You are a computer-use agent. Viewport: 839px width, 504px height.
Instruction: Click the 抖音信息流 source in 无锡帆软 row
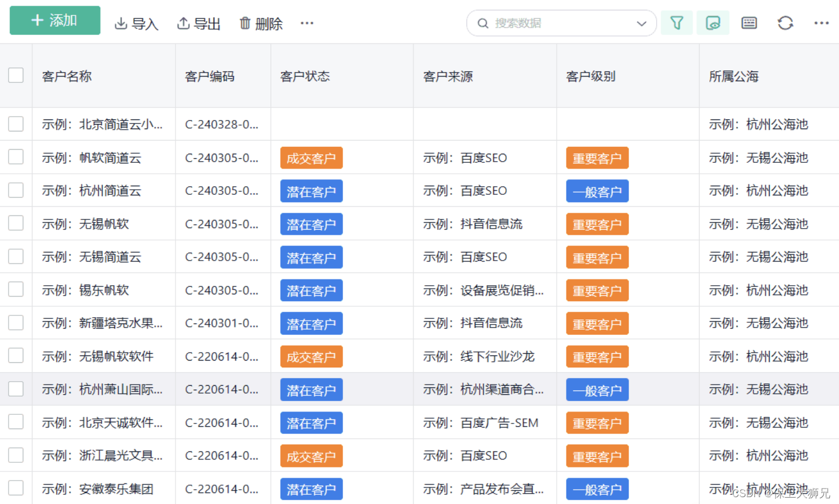point(473,224)
